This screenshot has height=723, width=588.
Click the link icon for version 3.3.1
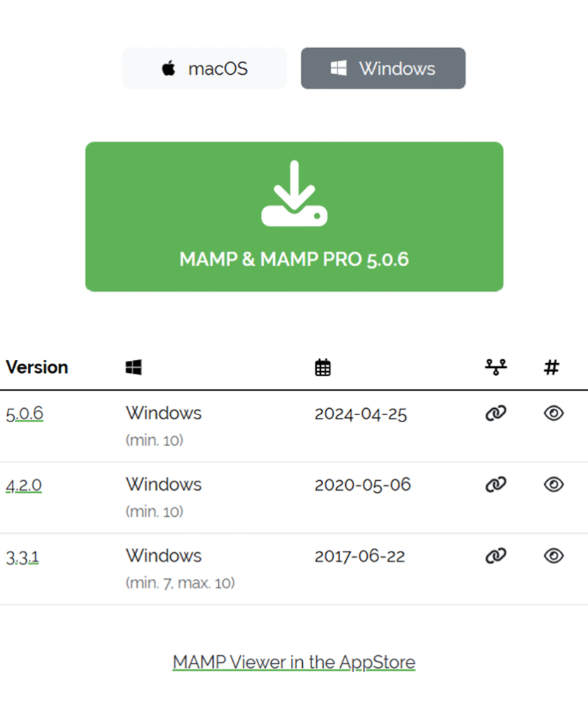[496, 556]
